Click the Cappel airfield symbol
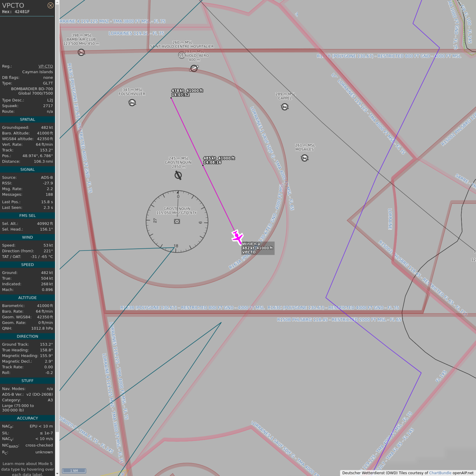This screenshot has height=476, width=476. pyautogui.click(x=285, y=107)
